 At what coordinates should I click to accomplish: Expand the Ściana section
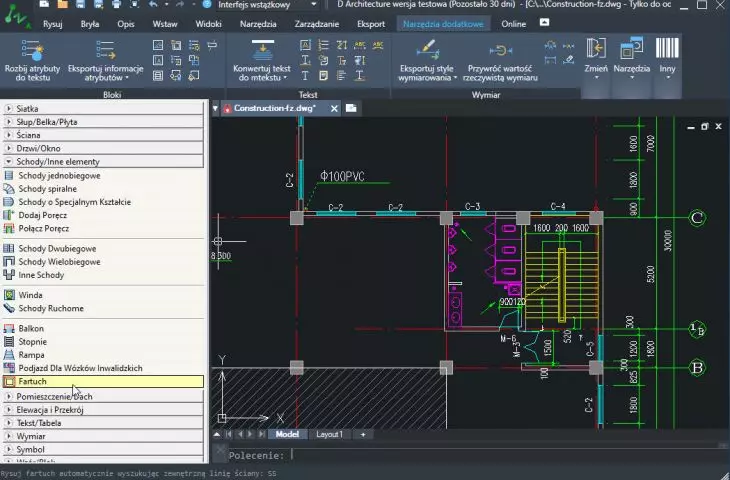pos(103,135)
